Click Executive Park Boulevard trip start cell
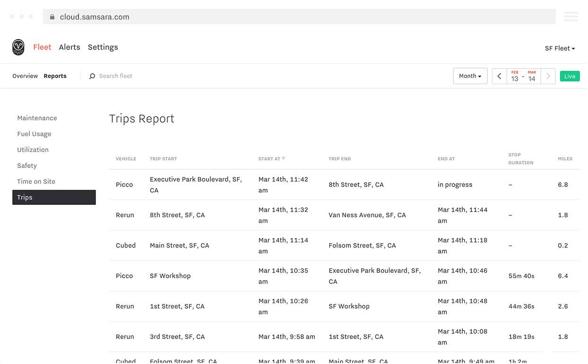Image resolution: width=588 pixels, height=364 pixels. (196, 185)
